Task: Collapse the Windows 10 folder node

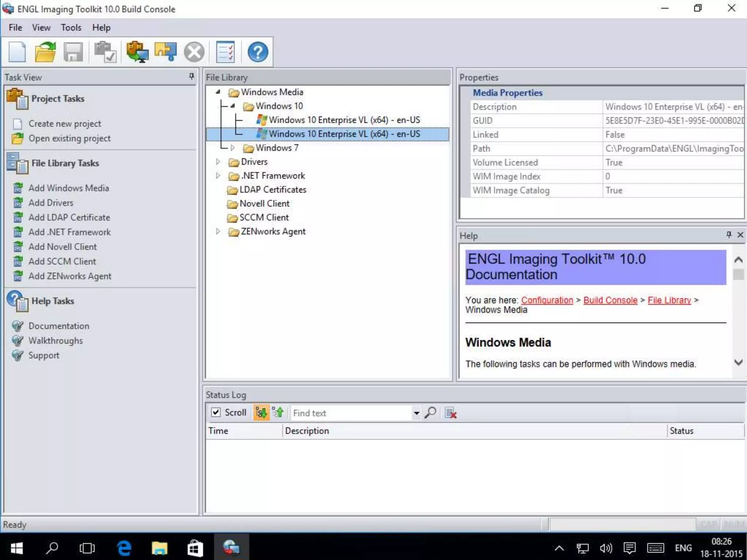Action: (x=232, y=106)
